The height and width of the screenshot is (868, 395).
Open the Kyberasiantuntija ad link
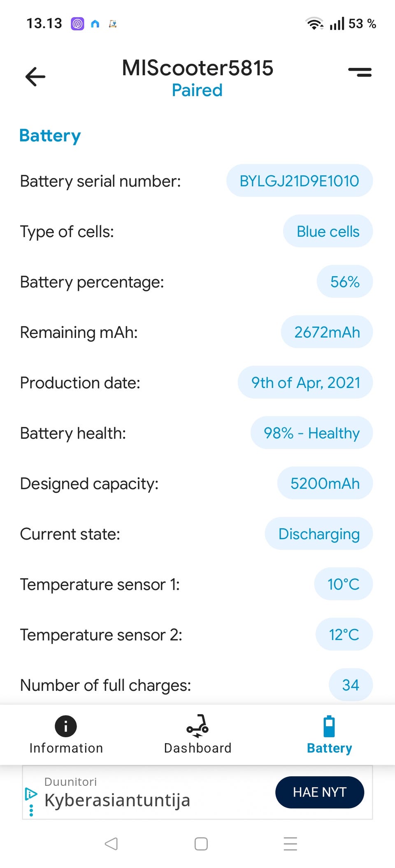[x=117, y=800]
